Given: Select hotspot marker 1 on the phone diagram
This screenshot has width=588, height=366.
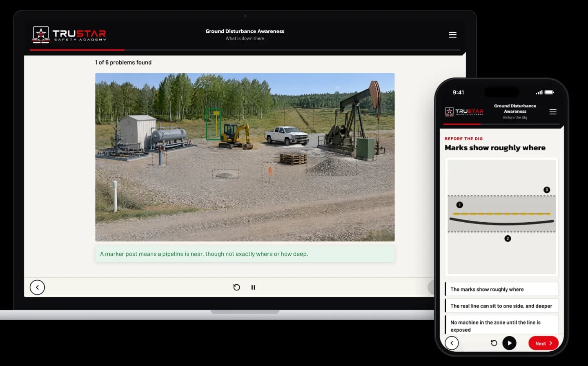Looking at the screenshot, I should (460, 205).
